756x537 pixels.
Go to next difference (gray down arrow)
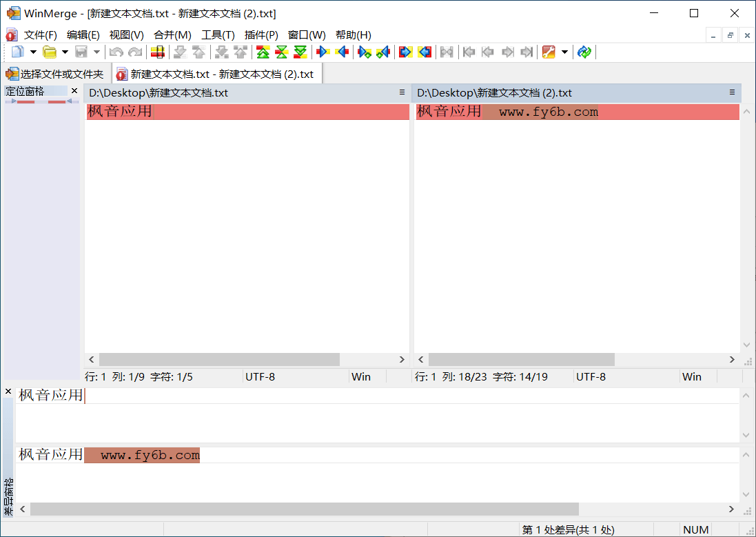(181, 52)
